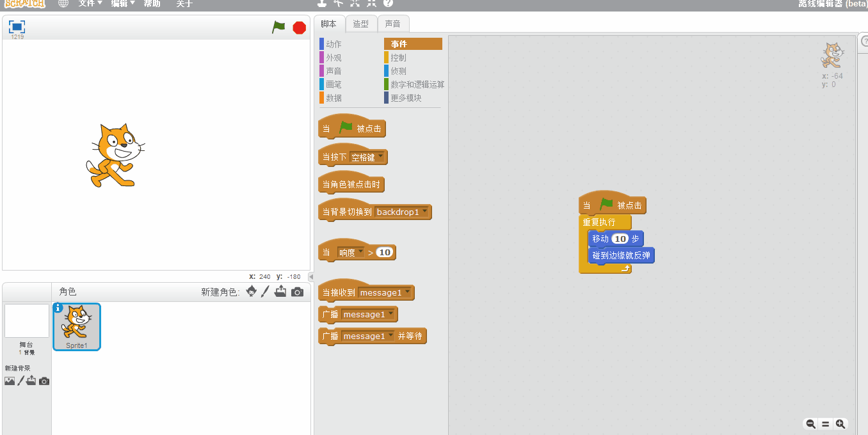This screenshot has width=868, height=435.
Task: Open the tips panel question-mark tab
Action: (x=864, y=41)
